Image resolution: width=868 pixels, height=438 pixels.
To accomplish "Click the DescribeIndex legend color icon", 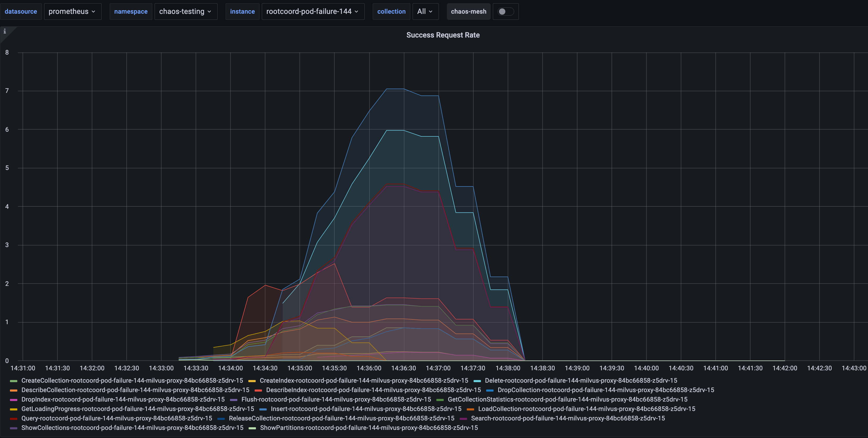I will point(258,391).
